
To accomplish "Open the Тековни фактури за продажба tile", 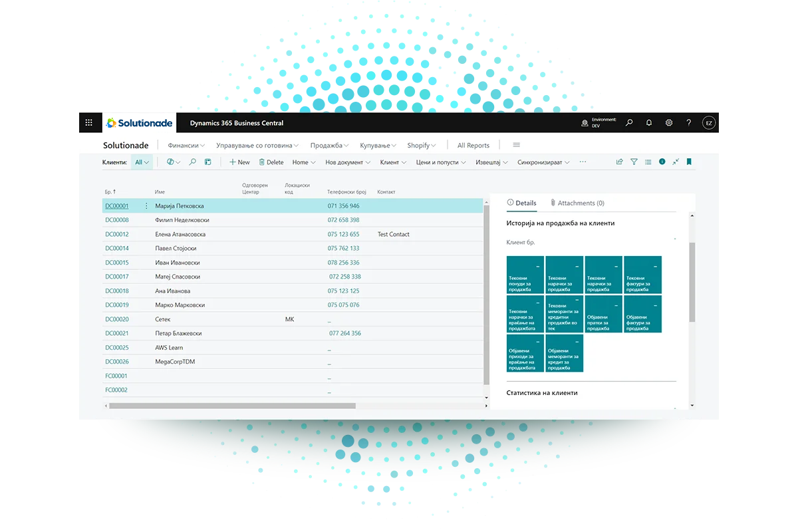I will click(643, 275).
